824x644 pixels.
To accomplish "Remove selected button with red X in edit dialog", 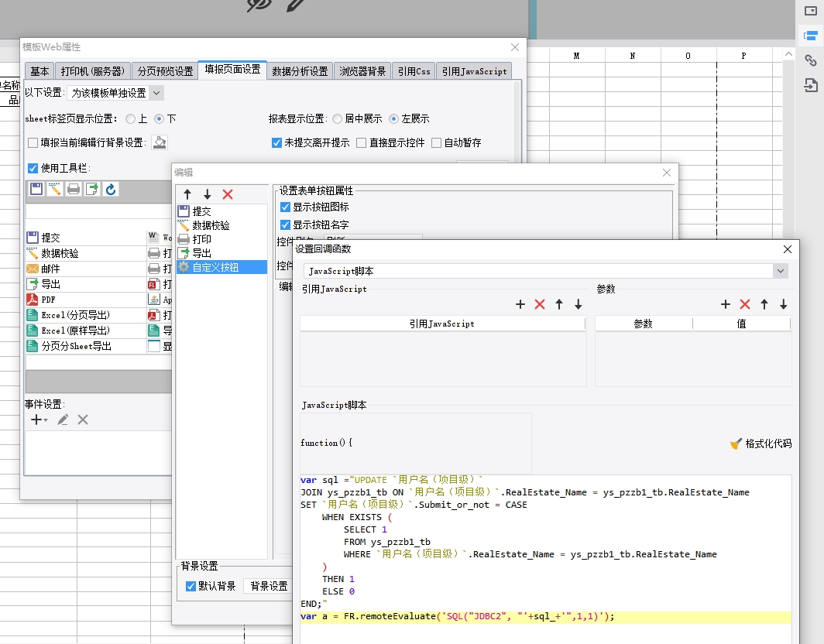I will pyautogui.click(x=228, y=194).
